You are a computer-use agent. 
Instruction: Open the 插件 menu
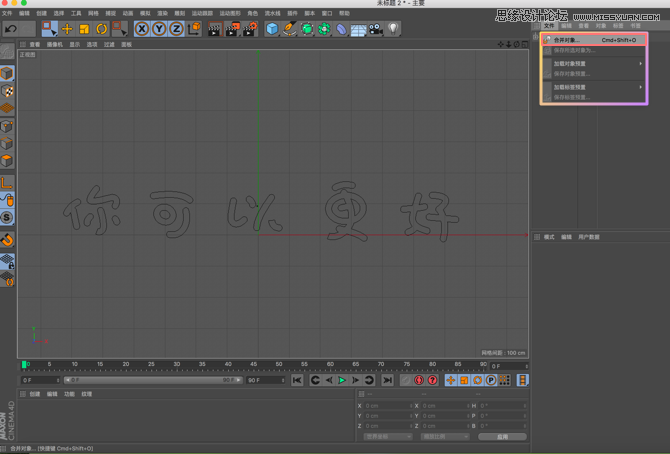pos(292,13)
